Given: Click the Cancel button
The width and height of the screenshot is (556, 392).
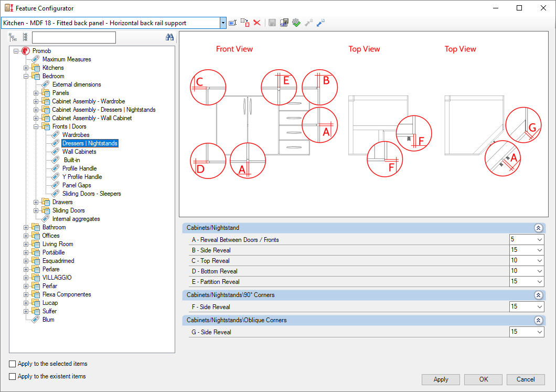Looking at the screenshot, I should click(x=526, y=379).
